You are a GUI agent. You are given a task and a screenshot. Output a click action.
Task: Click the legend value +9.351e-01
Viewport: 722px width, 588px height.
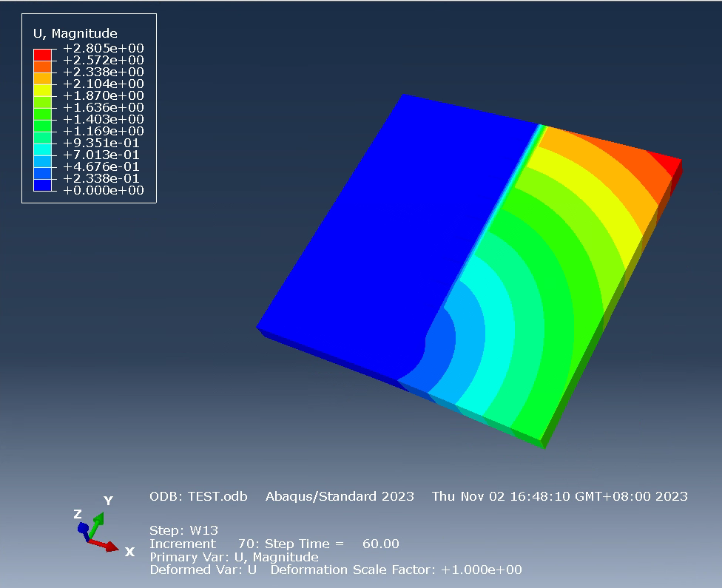(101, 143)
